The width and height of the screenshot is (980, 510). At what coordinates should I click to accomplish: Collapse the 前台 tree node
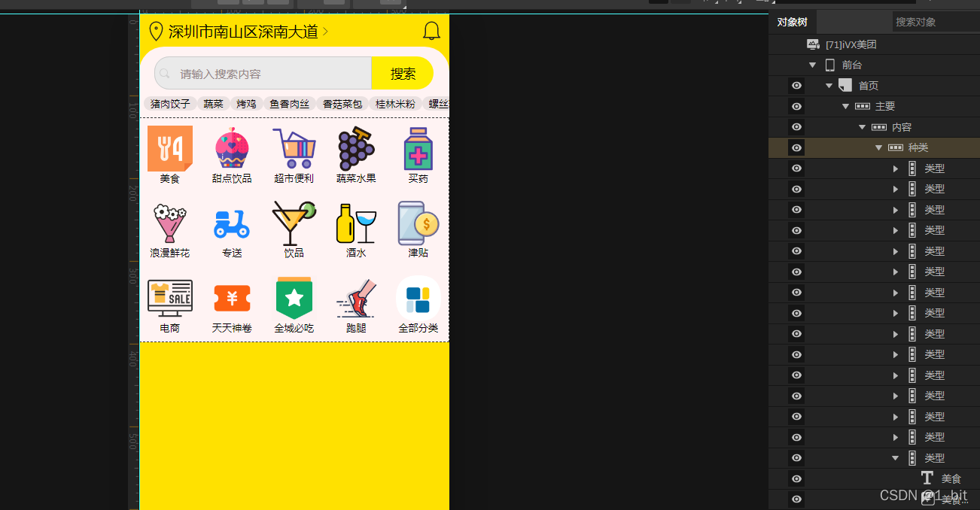(812, 65)
